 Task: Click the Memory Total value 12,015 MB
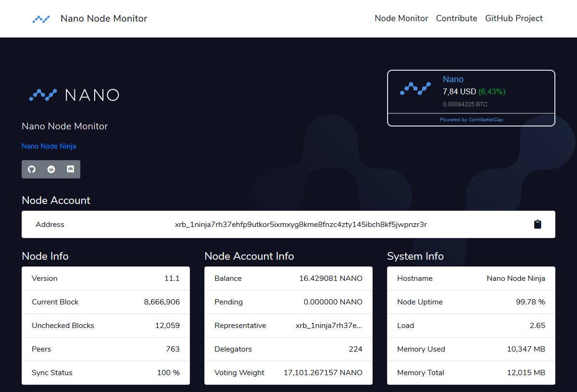(526, 373)
